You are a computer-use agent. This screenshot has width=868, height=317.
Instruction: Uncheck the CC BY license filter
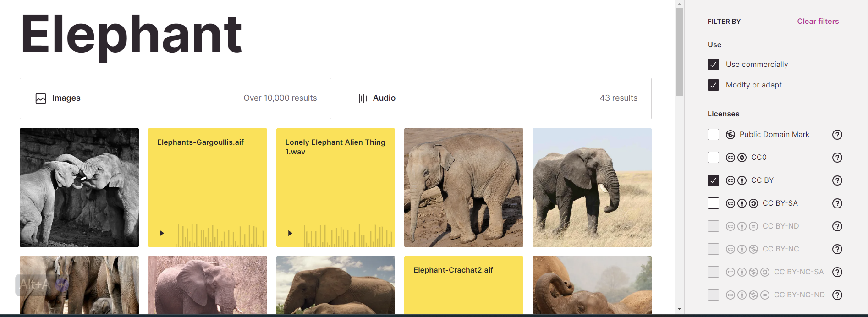(x=713, y=180)
